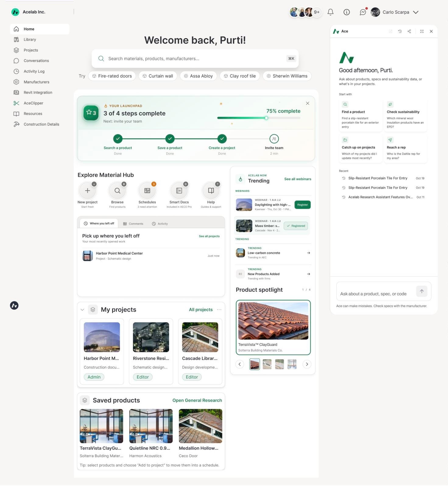Try the Clay roof tile suggestion
The image size is (448, 486).
tap(240, 76)
